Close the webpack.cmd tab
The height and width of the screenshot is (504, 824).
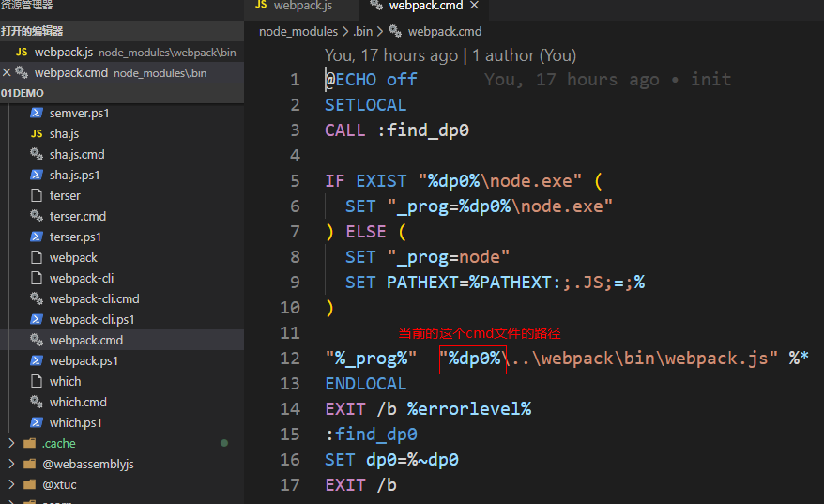click(475, 6)
